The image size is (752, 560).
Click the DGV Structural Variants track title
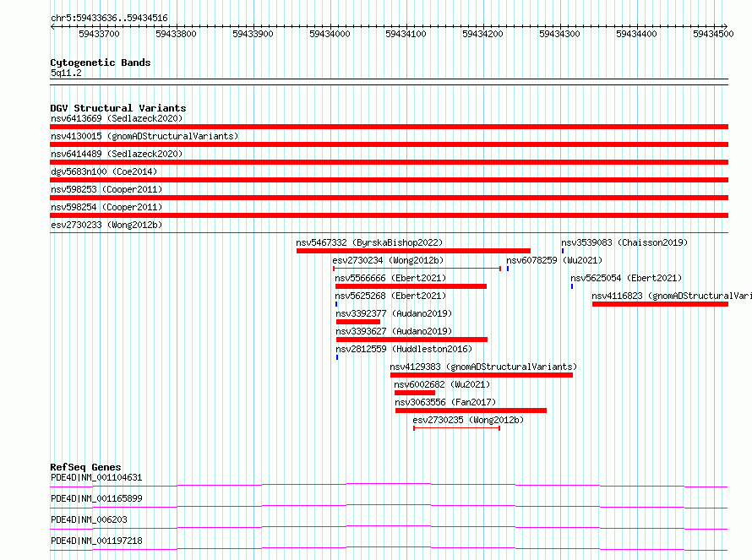tap(118, 108)
